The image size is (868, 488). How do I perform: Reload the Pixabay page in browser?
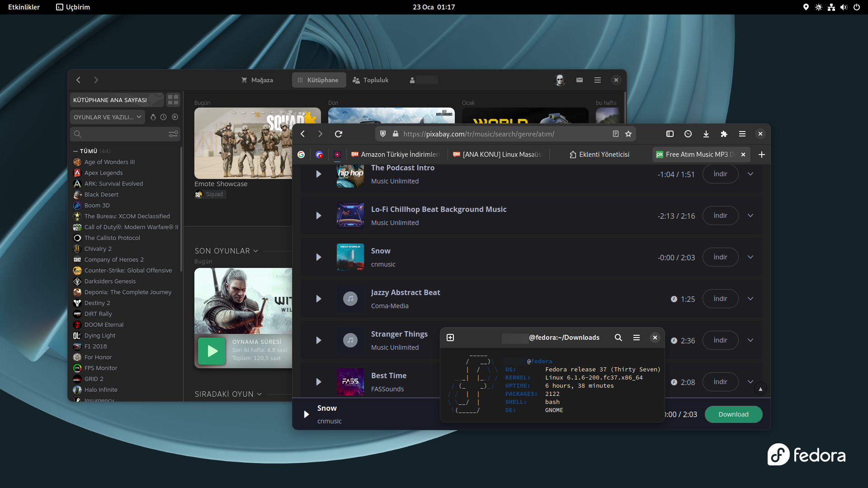click(339, 134)
